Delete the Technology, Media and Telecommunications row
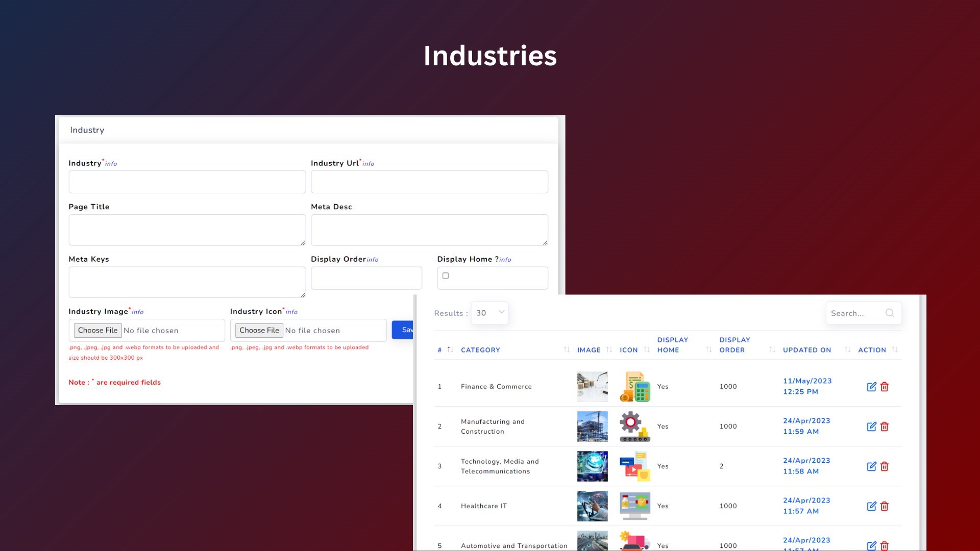This screenshot has height=551, width=980. click(885, 466)
